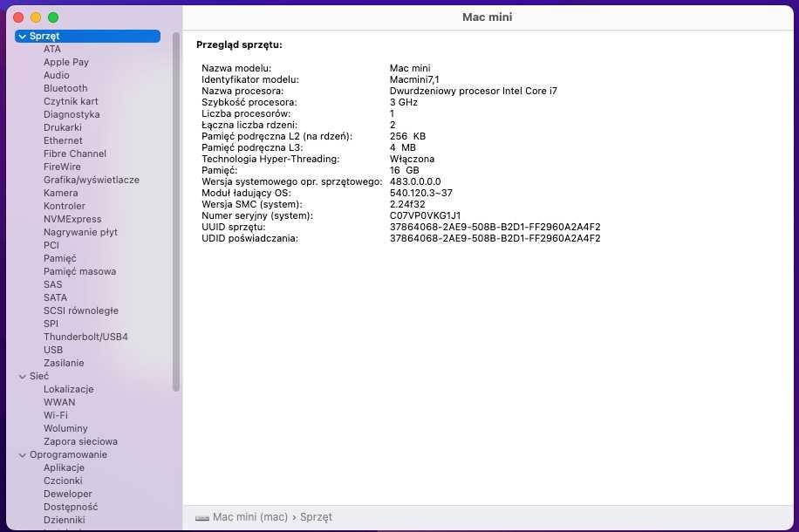This screenshot has width=799, height=532.
Task: Select SCSI równoległe entry
Action: click(x=80, y=310)
